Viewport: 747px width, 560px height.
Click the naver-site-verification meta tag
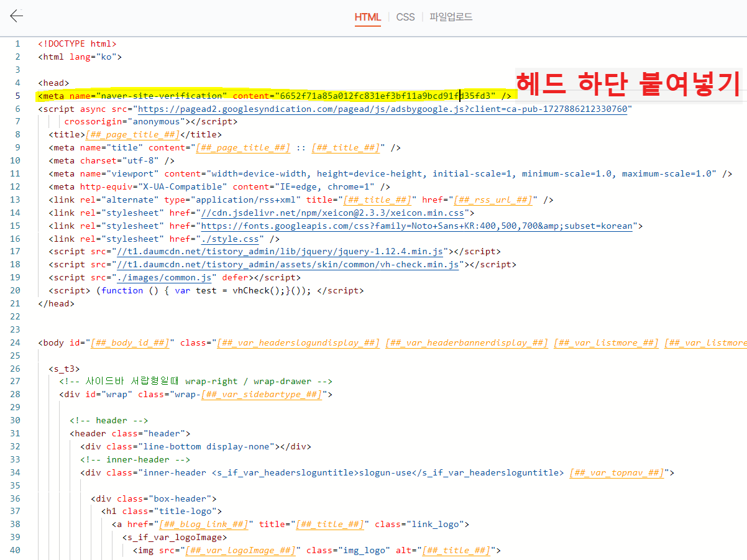[275, 96]
